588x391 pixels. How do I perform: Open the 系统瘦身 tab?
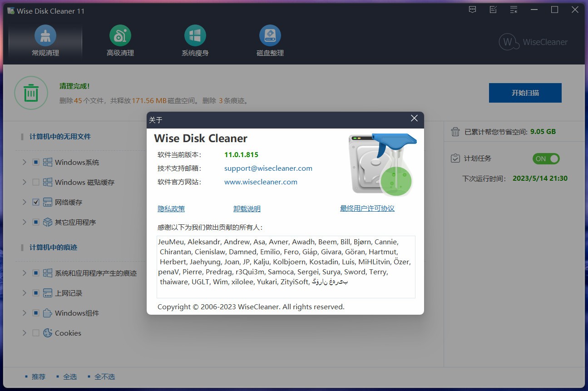pyautogui.click(x=195, y=41)
